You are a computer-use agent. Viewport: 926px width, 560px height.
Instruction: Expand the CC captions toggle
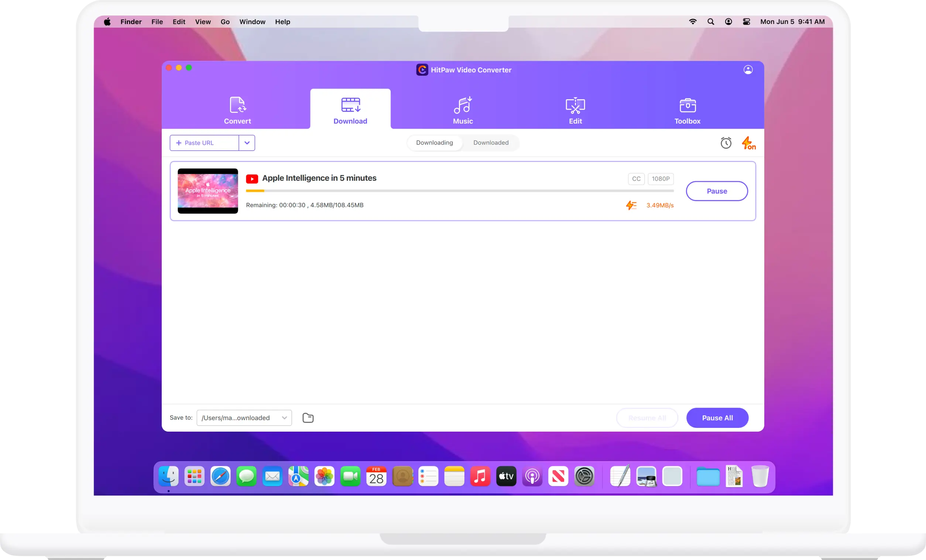[x=636, y=179]
